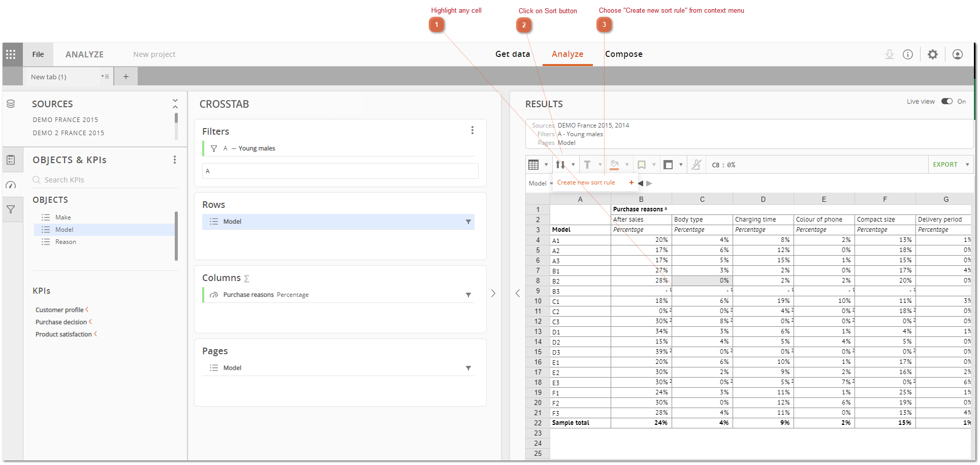Viewport: 980px width, 465px height.
Task: Open the EXPORT dropdown arrow
Action: [x=967, y=165]
